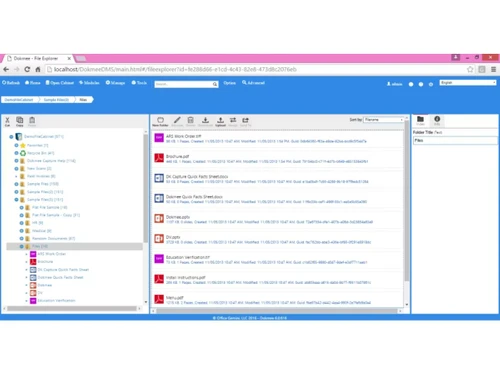Click the Rename pencil icon
Screen dimensions: 500x375
(x=177, y=121)
